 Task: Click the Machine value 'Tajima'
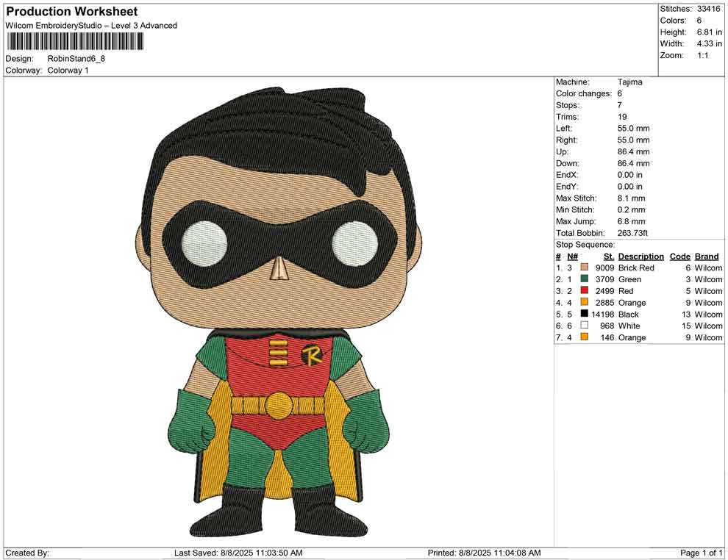[629, 82]
